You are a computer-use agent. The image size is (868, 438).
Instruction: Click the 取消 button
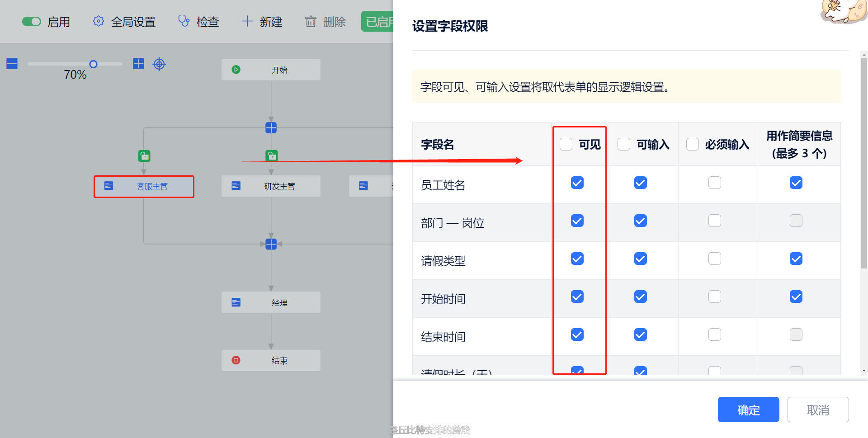coord(818,410)
